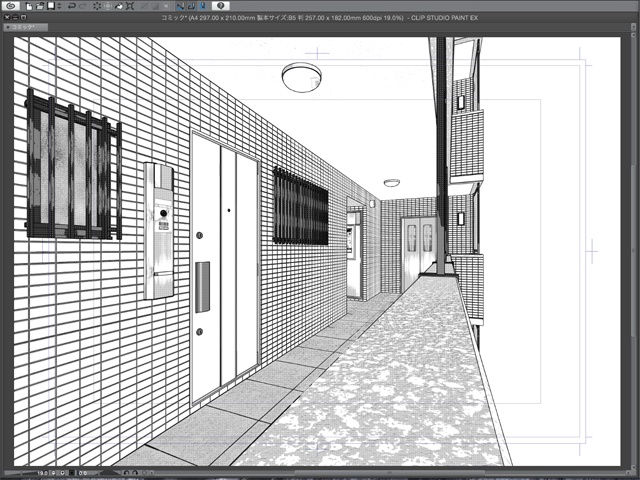Adjust the canvas rotation slider
The height and width of the screenshot is (480, 640).
[x=109, y=473]
